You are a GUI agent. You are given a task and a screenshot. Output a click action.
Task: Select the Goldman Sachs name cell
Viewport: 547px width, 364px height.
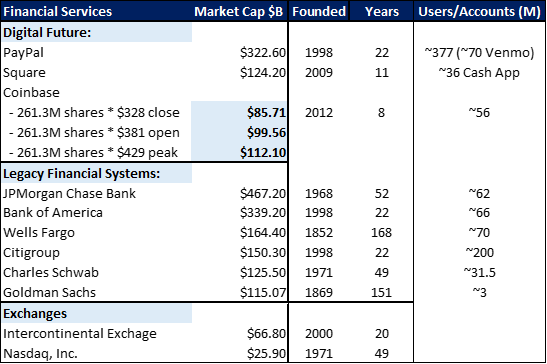click(x=50, y=292)
